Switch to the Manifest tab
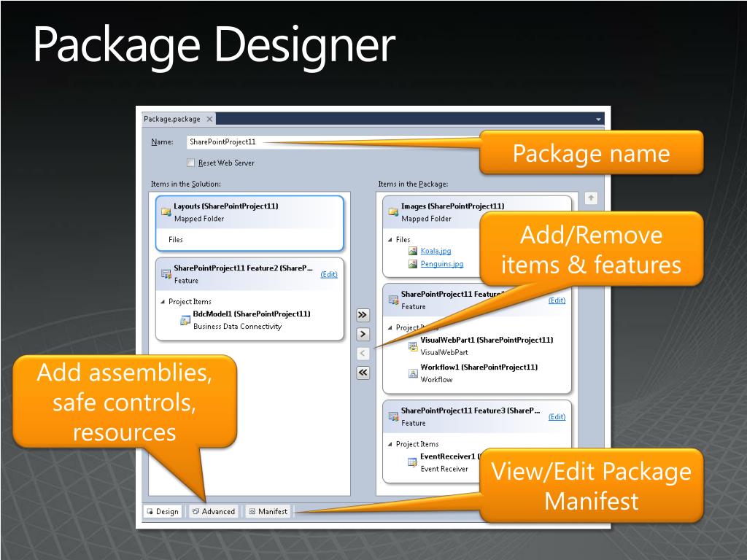 268,511
